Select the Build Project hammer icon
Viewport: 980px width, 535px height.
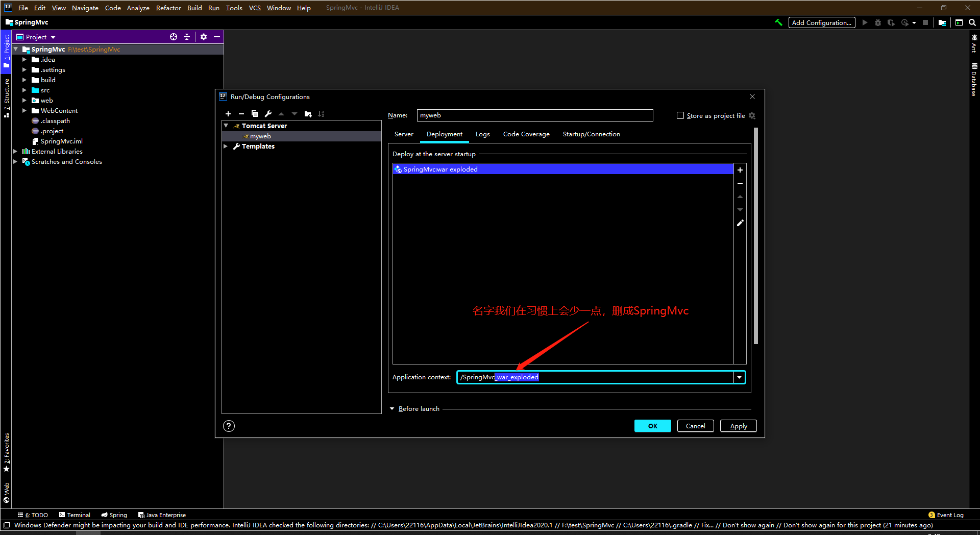(x=778, y=22)
